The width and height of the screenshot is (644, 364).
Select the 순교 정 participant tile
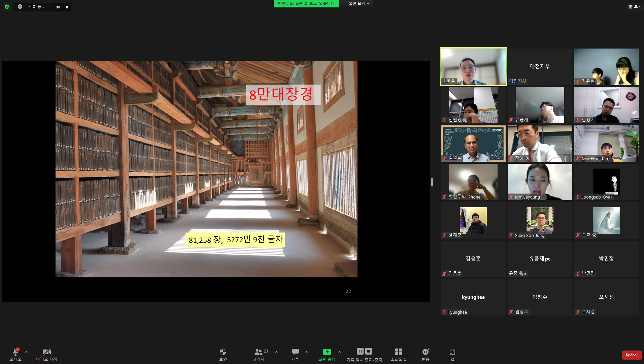pyautogui.click(x=607, y=220)
